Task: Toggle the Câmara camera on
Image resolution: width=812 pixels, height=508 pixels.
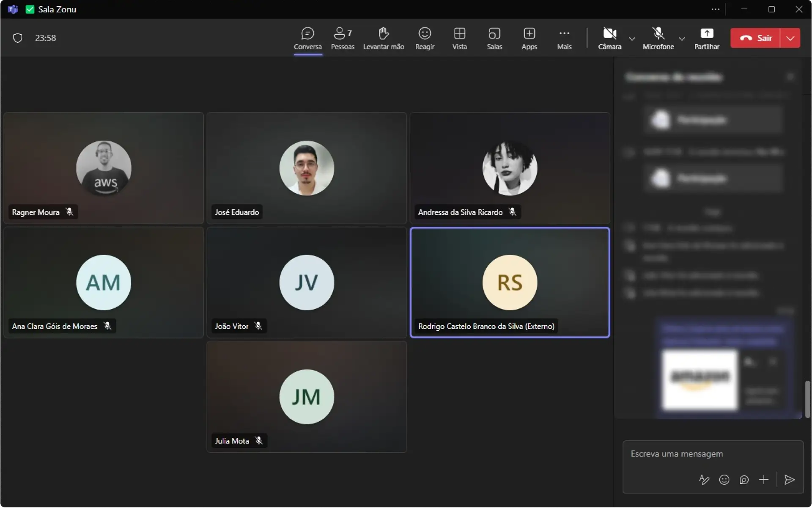Action: 609,38
